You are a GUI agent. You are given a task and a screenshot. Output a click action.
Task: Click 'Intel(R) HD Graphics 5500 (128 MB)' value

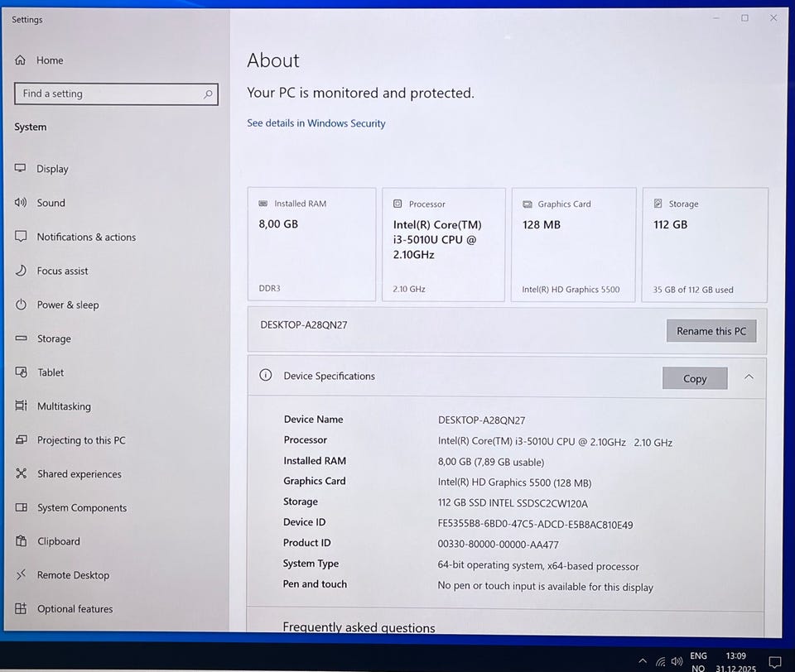pos(514,482)
